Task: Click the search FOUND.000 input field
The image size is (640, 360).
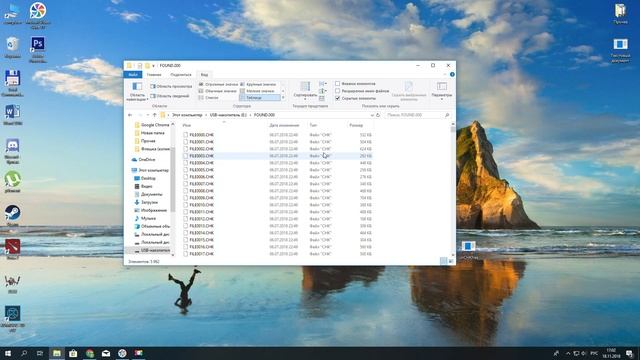Action: coord(416,115)
